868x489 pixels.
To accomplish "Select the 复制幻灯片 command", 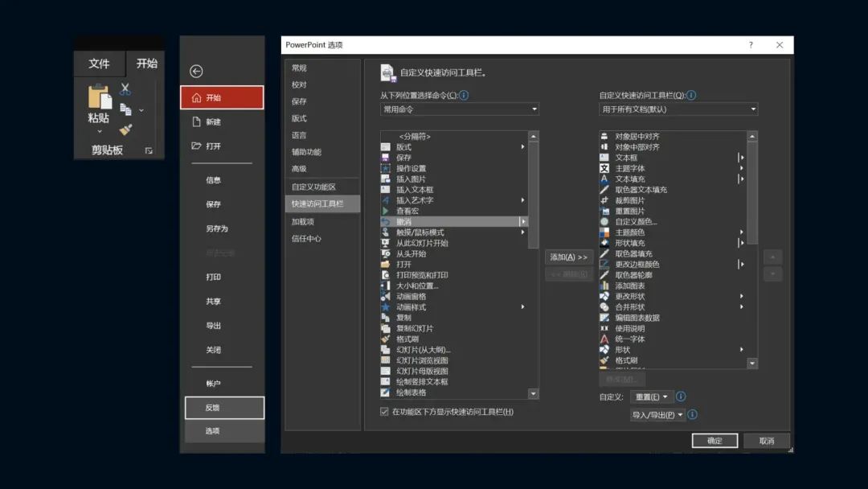I will [454, 328].
